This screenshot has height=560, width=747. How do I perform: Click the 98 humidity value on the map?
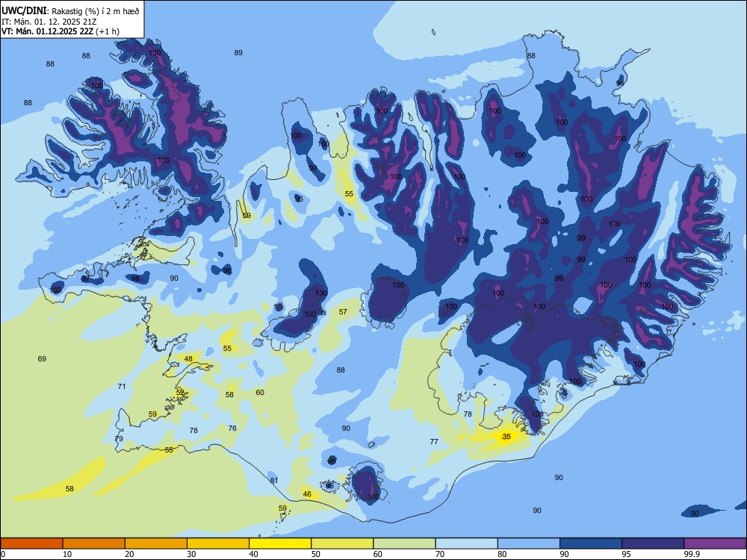(x=135, y=279)
